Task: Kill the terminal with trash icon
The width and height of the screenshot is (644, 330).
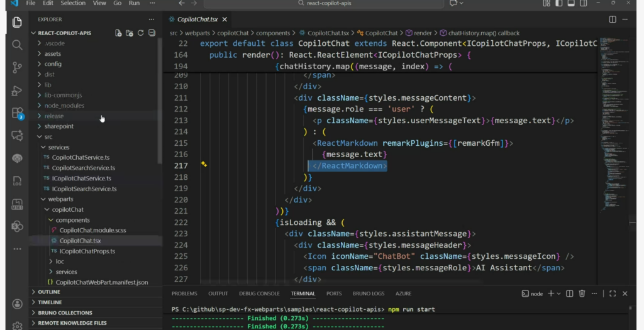Action: click(x=582, y=294)
